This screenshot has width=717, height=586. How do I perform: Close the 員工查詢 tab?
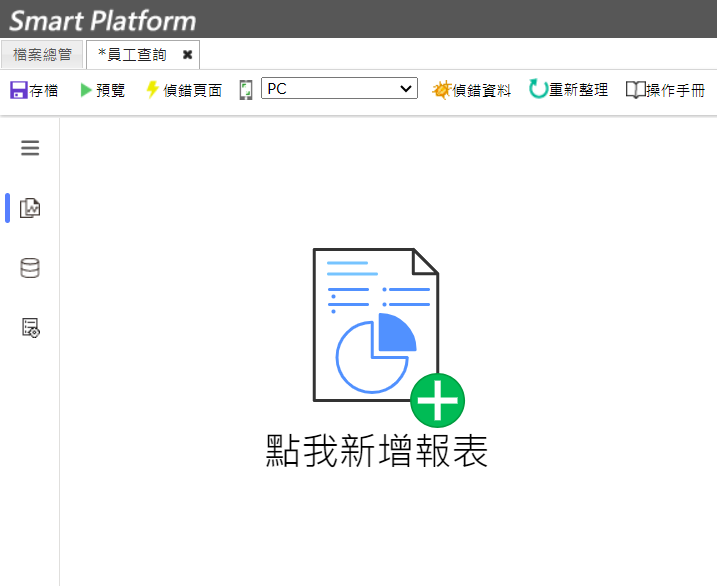click(x=187, y=55)
